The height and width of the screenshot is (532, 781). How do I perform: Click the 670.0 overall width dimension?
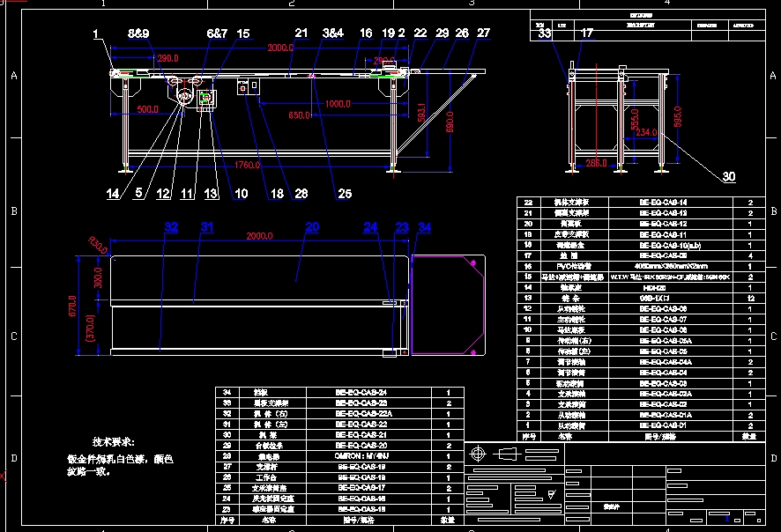click(x=72, y=306)
